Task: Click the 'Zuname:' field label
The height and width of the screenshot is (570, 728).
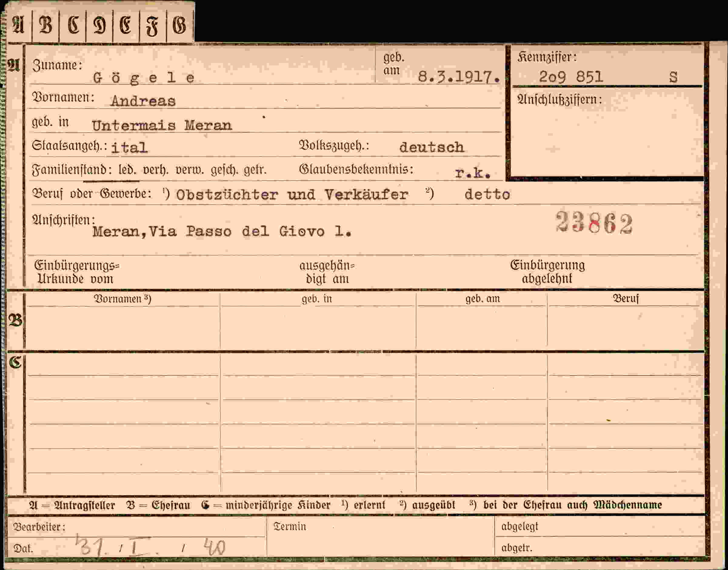Action: tap(58, 65)
